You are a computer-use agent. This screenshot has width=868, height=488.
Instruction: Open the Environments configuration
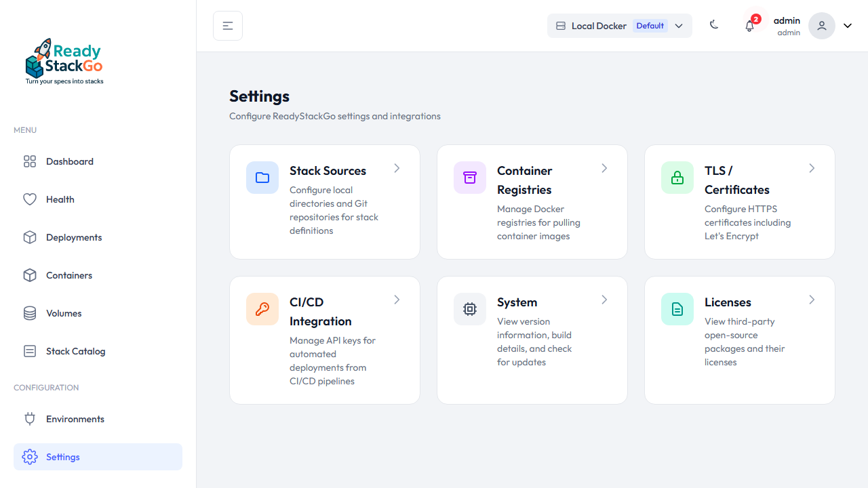pyautogui.click(x=75, y=419)
